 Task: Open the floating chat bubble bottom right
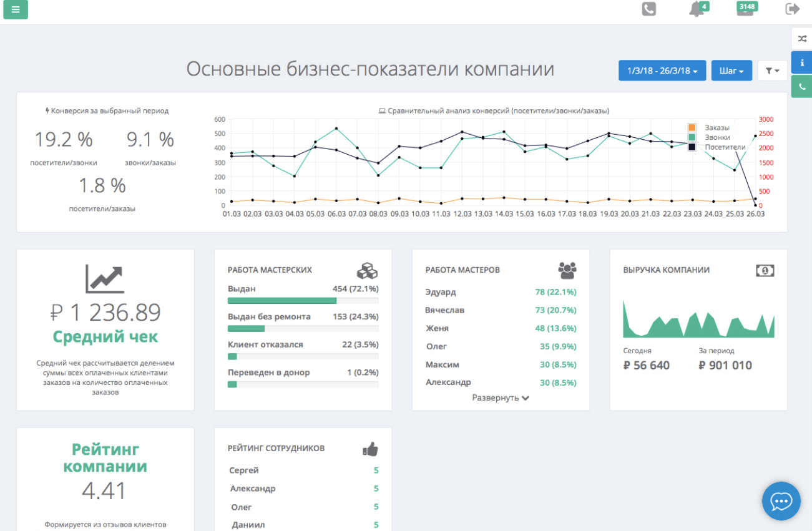[781, 501]
